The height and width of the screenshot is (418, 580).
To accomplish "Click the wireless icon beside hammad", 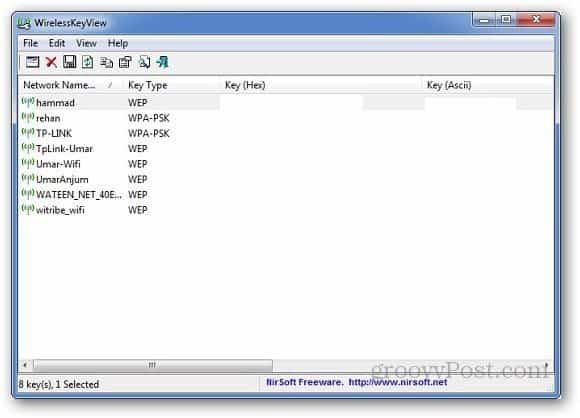I will (28, 101).
